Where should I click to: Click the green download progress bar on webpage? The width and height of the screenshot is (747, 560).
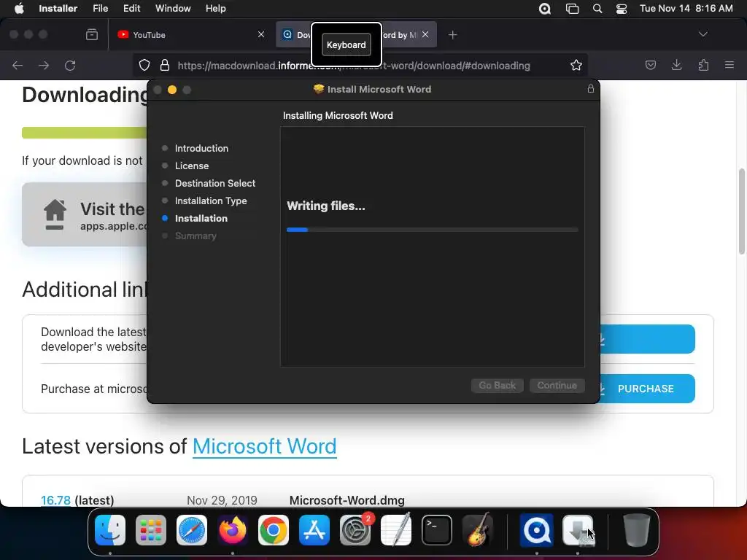(85, 133)
